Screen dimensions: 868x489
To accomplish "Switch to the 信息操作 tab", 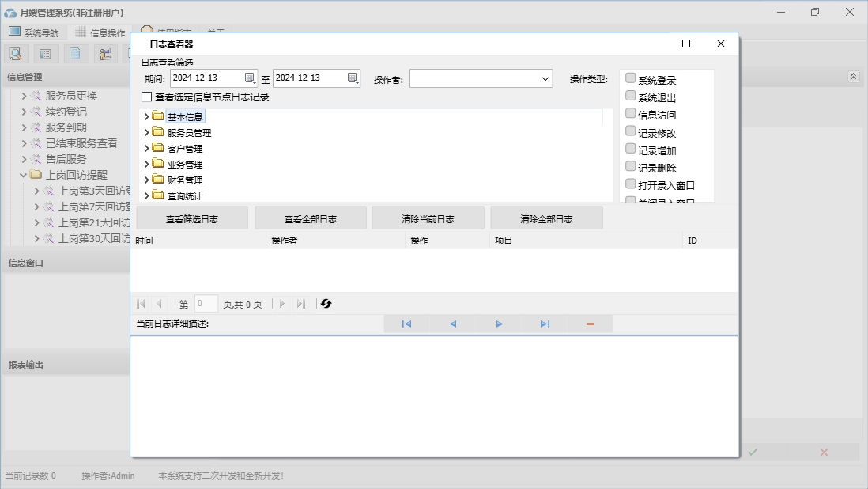I will (x=100, y=32).
